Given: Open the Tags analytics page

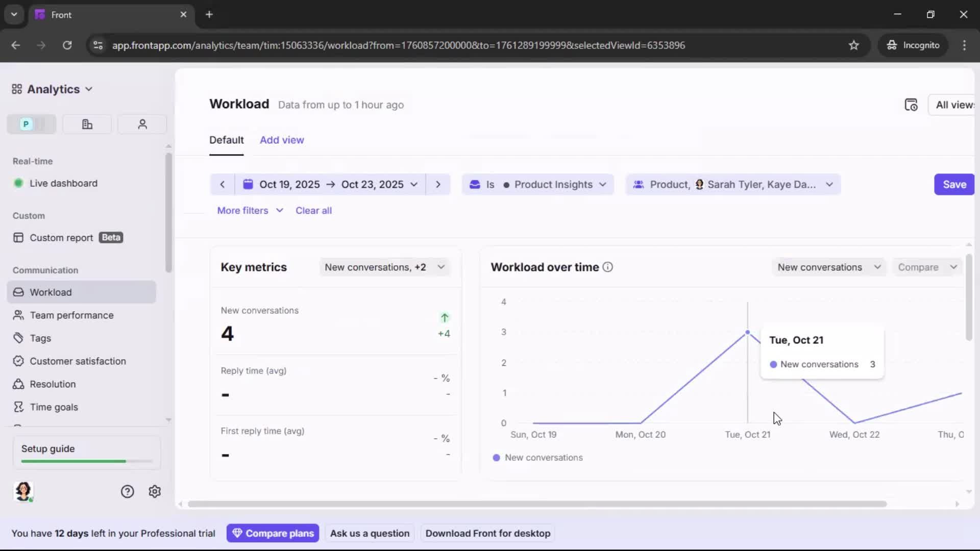Looking at the screenshot, I should (x=40, y=338).
